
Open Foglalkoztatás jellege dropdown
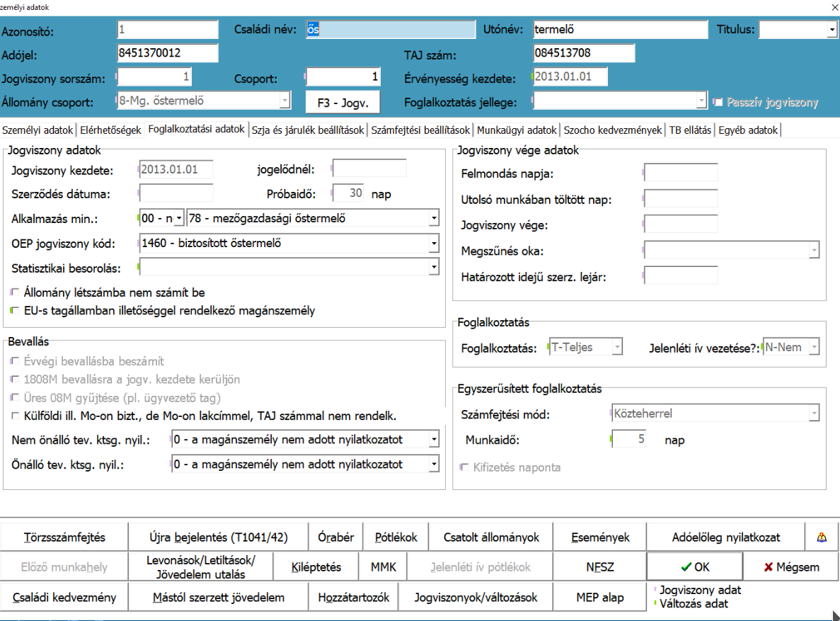(701, 101)
